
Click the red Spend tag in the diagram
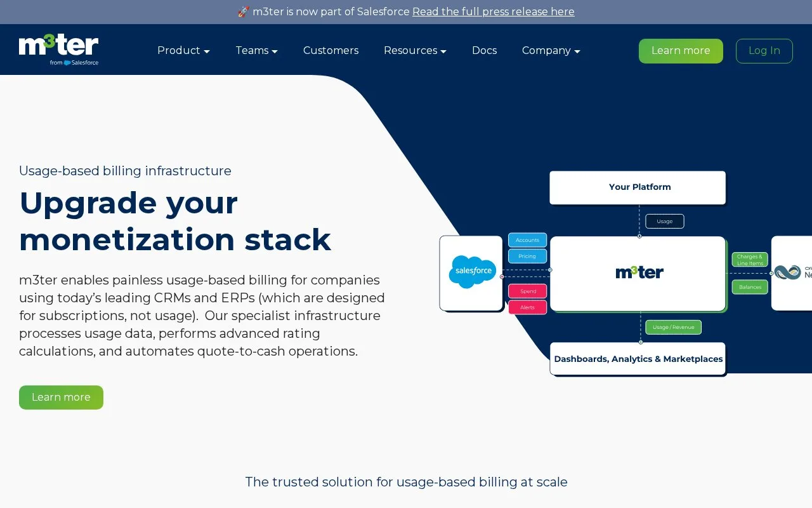click(527, 291)
